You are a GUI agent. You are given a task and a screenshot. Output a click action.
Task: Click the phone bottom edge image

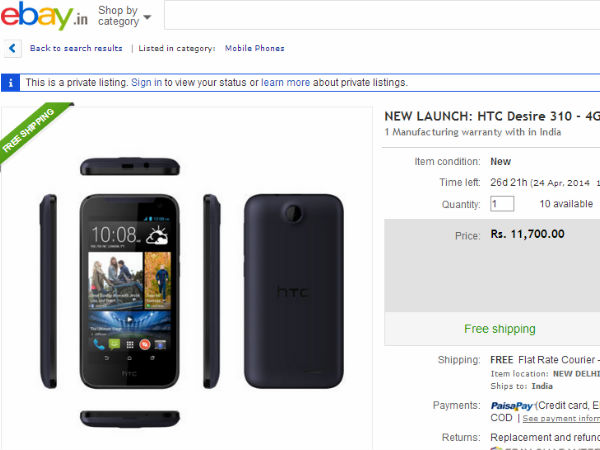click(x=129, y=416)
